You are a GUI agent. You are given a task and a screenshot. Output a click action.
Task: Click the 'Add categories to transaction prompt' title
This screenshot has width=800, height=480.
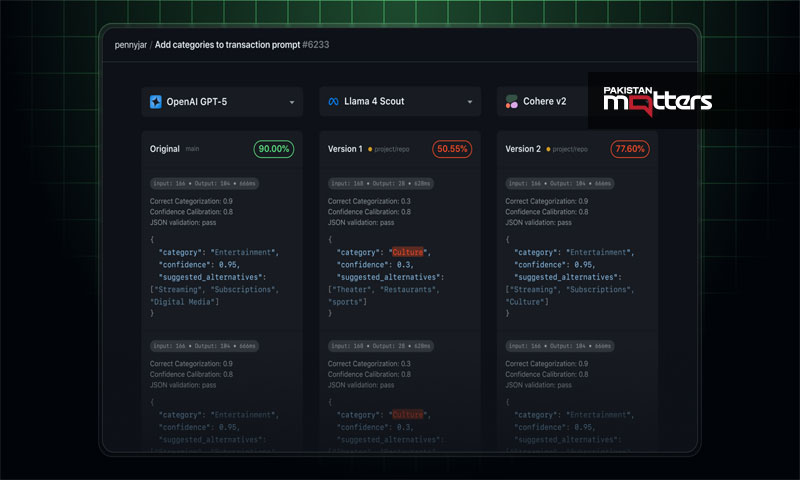pyautogui.click(x=228, y=45)
